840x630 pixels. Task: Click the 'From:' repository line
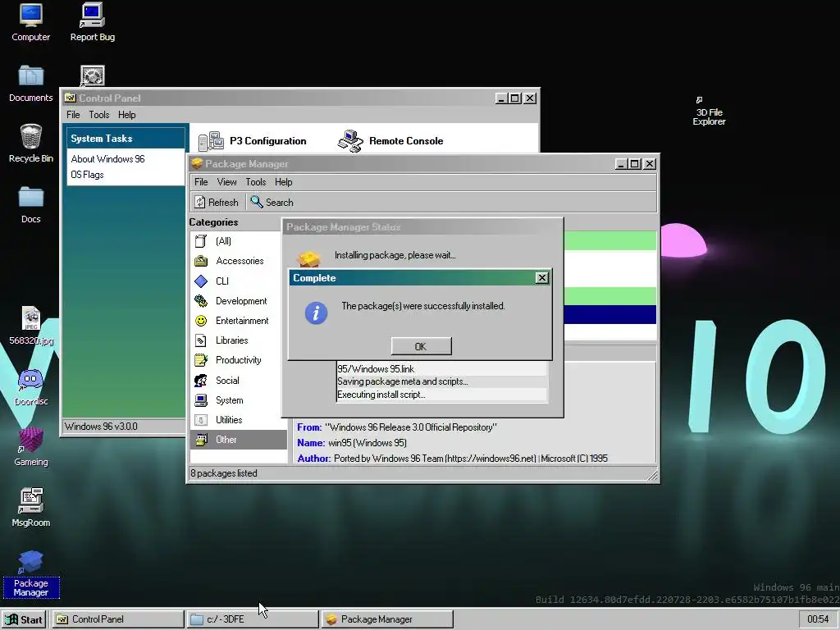(x=397, y=427)
